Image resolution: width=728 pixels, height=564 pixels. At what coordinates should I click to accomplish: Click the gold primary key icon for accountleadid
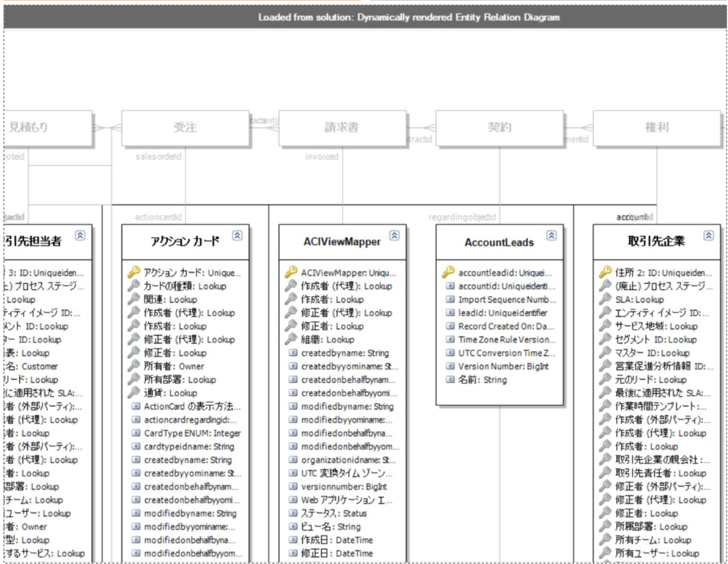tap(449, 272)
